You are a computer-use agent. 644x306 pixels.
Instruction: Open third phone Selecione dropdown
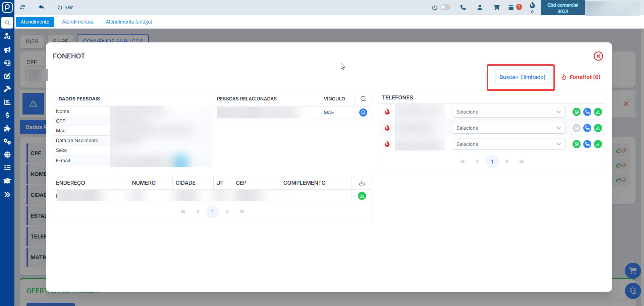coord(508,144)
